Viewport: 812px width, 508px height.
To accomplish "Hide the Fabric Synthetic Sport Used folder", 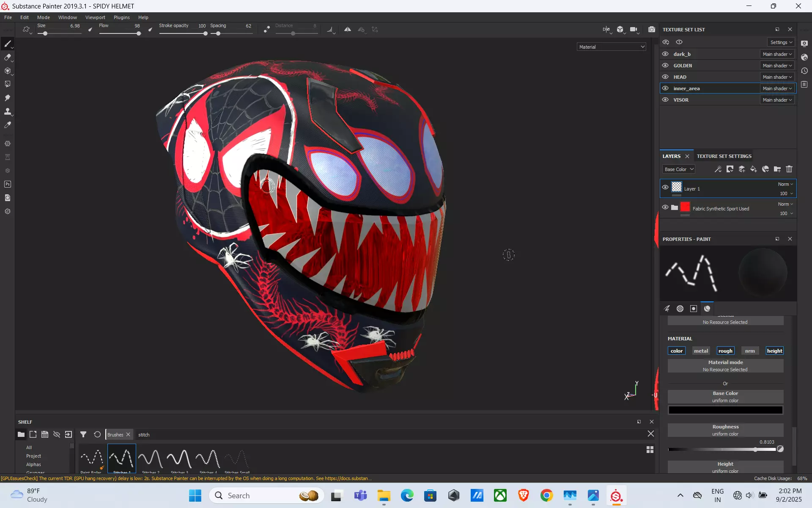I will pos(665,207).
